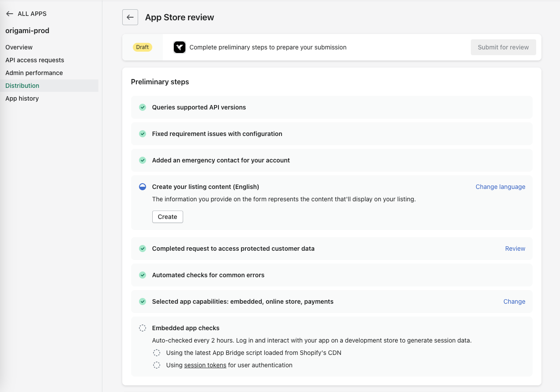Image resolution: width=560 pixels, height=392 pixels.
Task: Click the origami app logo icon
Action: 180,47
